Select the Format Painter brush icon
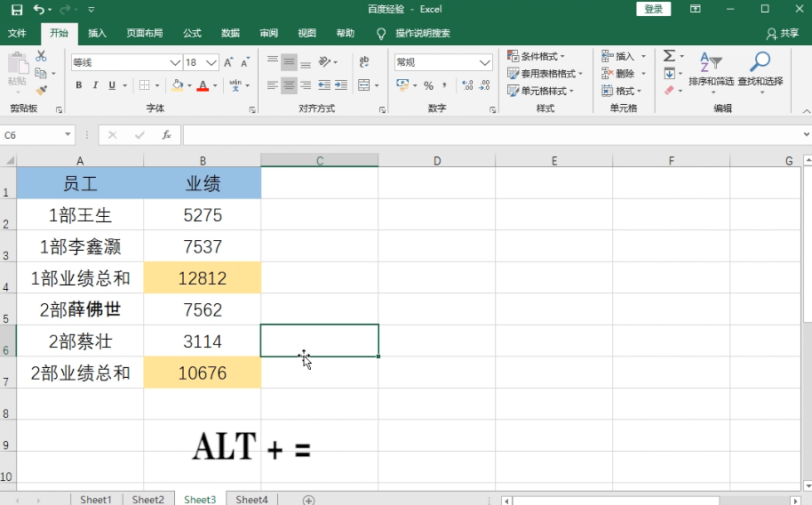The image size is (812, 505). click(x=42, y=90)
